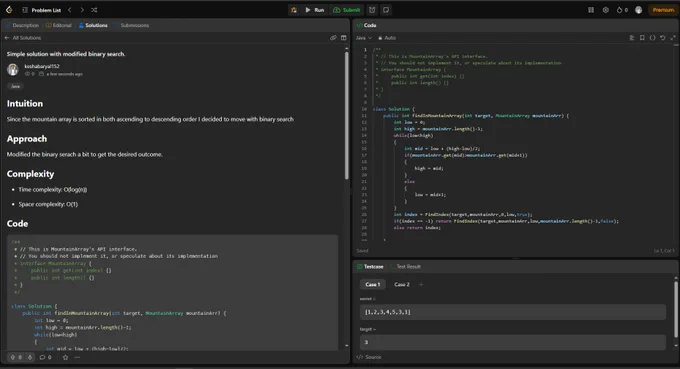Click the Complexity heading
The height and width of the screenshot is (369, 680).
[30, 174]
